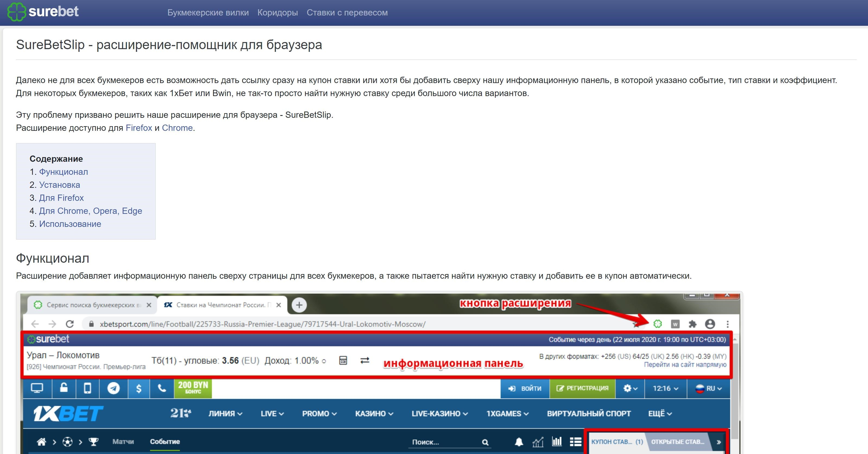Open the RU language dropdown
Screen dimensions: 868x454
click(x=708, y=388)
